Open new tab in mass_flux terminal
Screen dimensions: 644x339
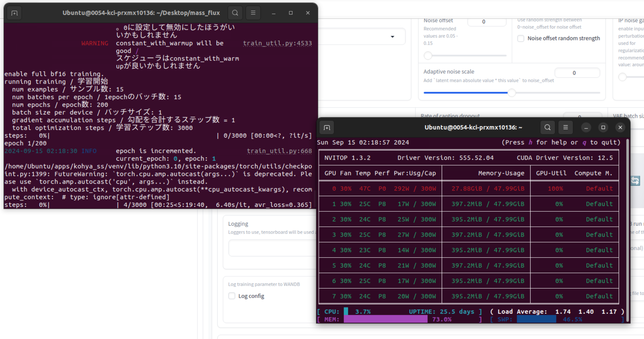pyautogui.click(x=14, y=13)
